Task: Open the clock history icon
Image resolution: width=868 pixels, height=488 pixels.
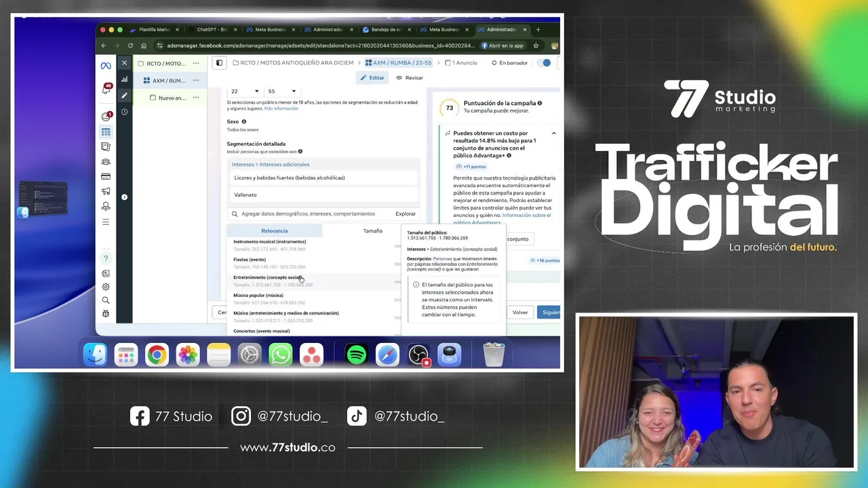Action: pyautogui.click(x=124, y=112)
